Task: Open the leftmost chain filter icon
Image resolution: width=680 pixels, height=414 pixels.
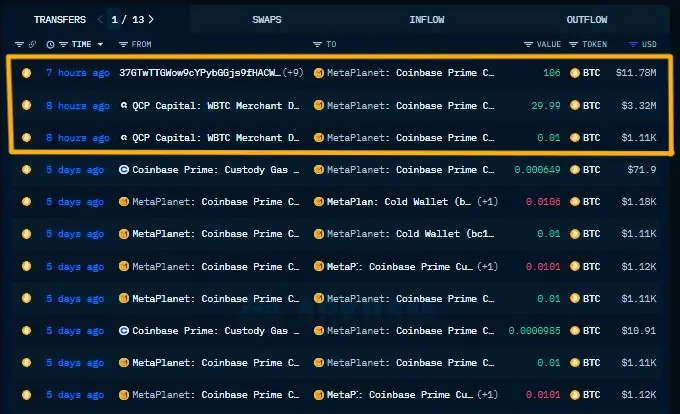Action: point(19,44)
